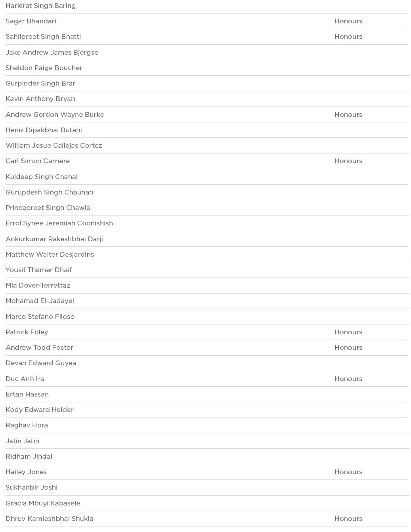The height and width of the screenshot is (532, 411).
Task: Click Honours label beside Sahilpreet Singh Bhatti
Action: coord(348,37)
